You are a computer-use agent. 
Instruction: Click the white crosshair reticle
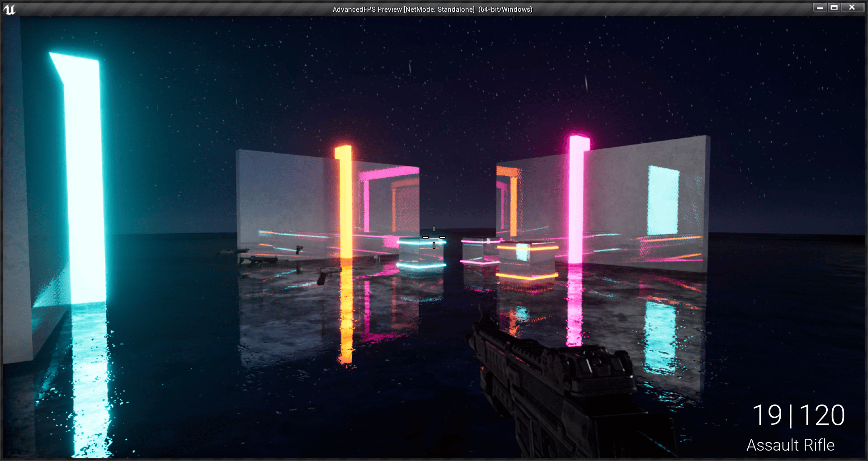click(434, 237)
